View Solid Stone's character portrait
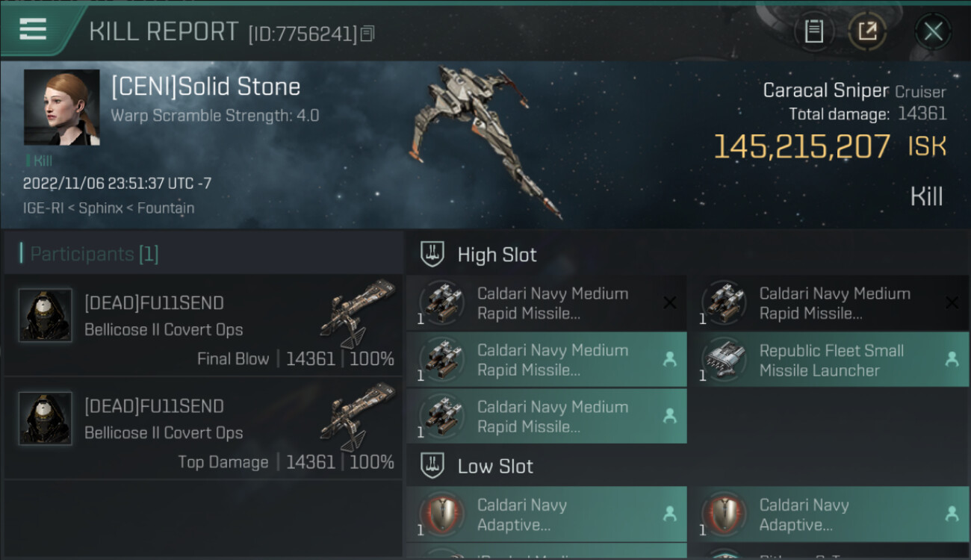Image resolution: width=971 pixels, height=560 pixels. click(61, 108)
